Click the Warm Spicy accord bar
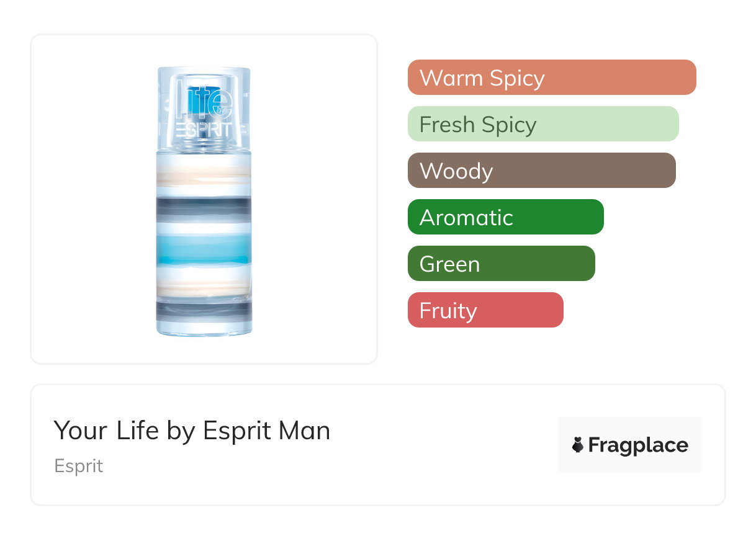This screenshot has height=536, width=756. tap(551, 78)
